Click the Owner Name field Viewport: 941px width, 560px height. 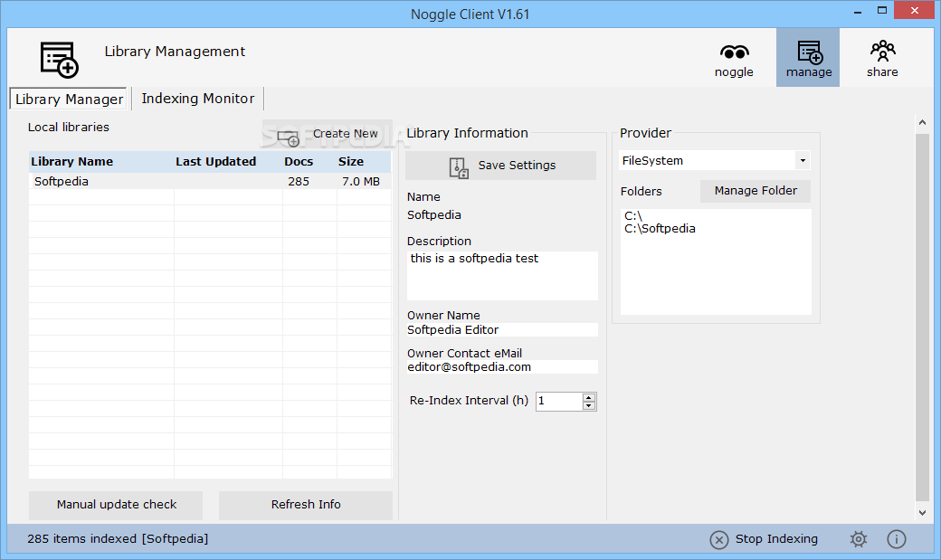(502, 329)
